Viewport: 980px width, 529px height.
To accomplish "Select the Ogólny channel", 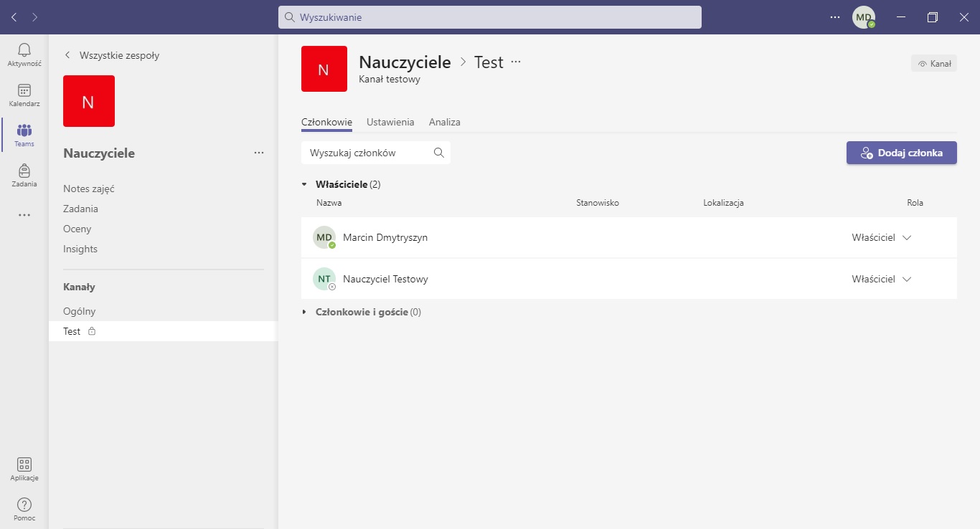I will pos(80,312).
